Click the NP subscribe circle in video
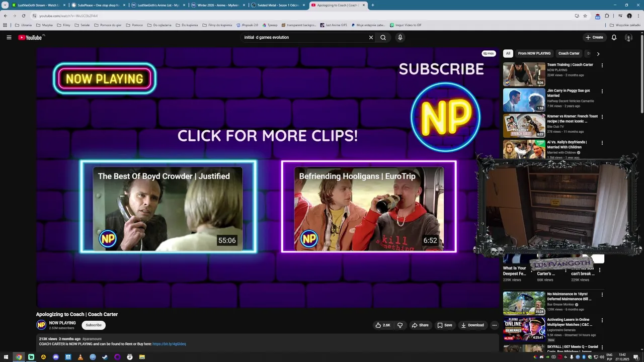This screenshot has width=644, height=362. [445, 117]
